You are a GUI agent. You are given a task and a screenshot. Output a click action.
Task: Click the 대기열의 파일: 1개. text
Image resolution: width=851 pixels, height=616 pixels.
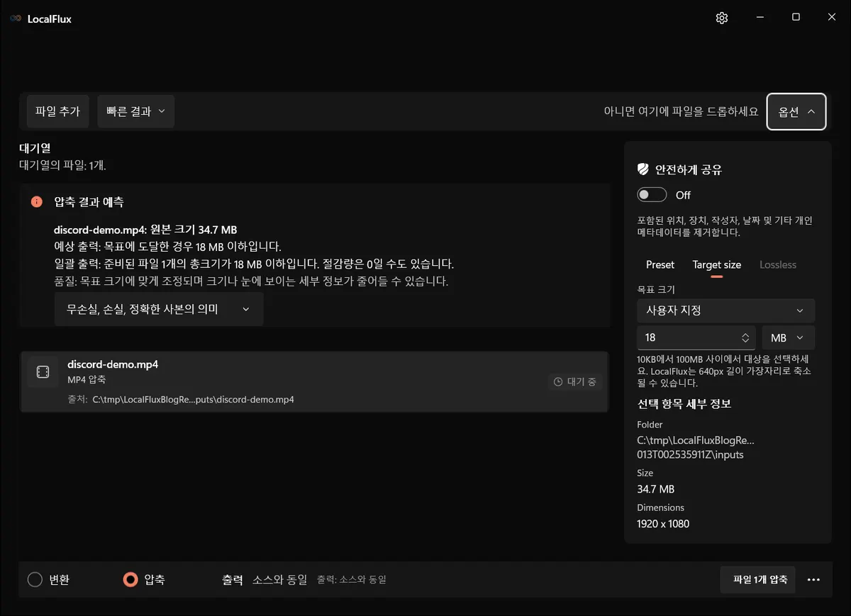62,165
